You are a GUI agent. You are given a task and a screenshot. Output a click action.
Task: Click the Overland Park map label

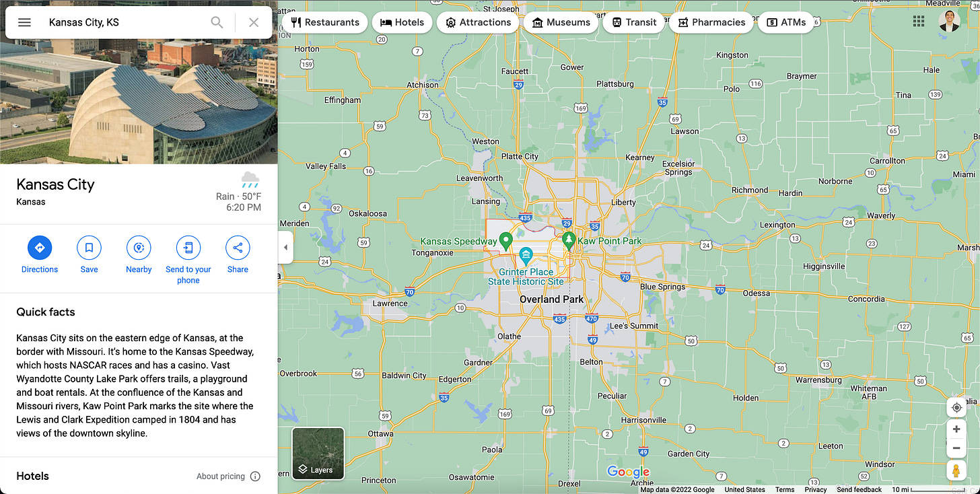point(551,299)
